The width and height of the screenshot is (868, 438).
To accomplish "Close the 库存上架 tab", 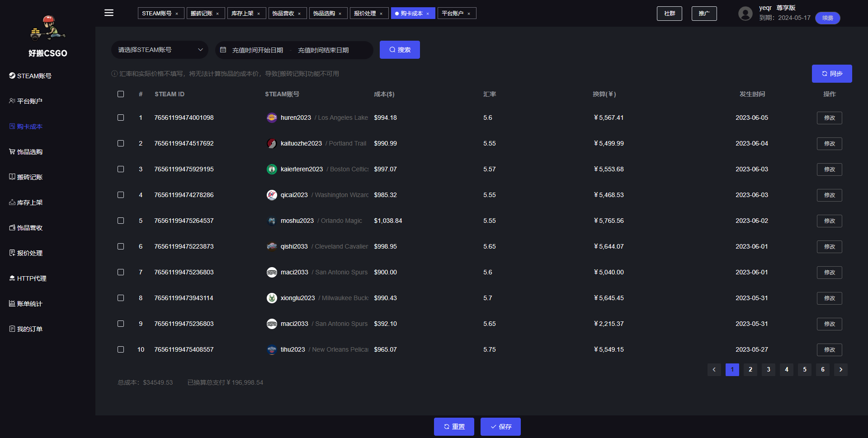I will (x=259, y=14).
